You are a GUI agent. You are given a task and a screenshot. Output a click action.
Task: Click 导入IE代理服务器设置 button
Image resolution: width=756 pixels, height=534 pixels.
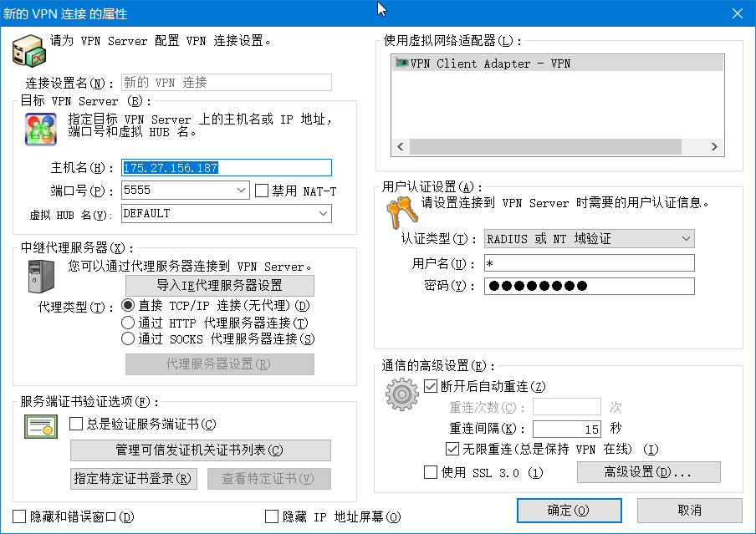point(219,285)
